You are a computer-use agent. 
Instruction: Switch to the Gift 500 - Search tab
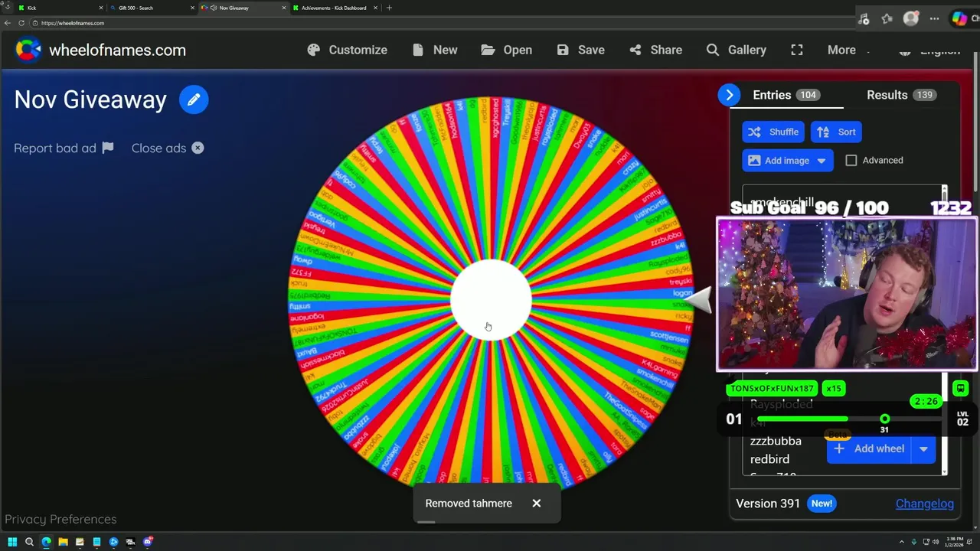point(151,8)
